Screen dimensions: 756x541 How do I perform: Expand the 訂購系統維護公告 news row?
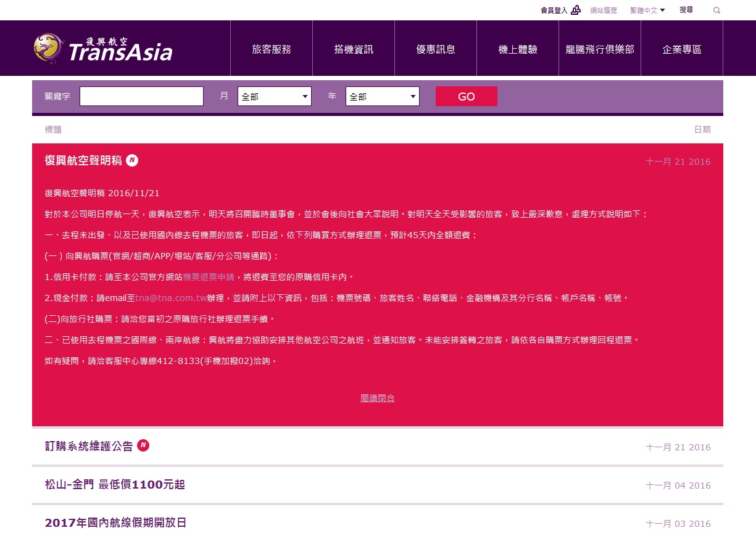coord(378,446)
